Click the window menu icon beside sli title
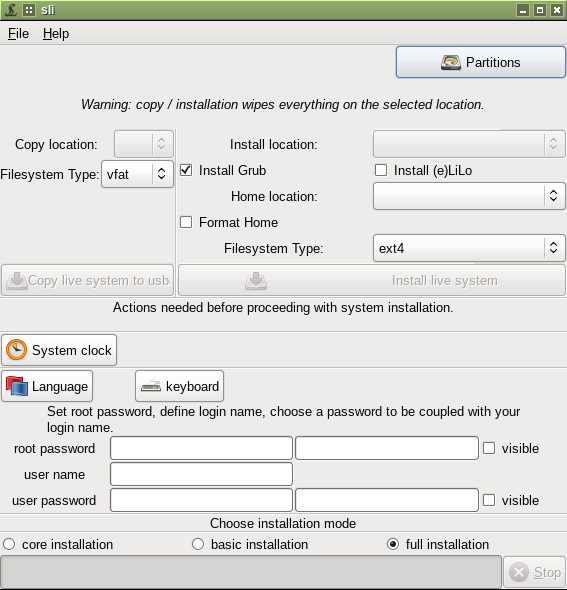This screenshot has height=590, width=567. pyautogui.click(x=29, y=10)
